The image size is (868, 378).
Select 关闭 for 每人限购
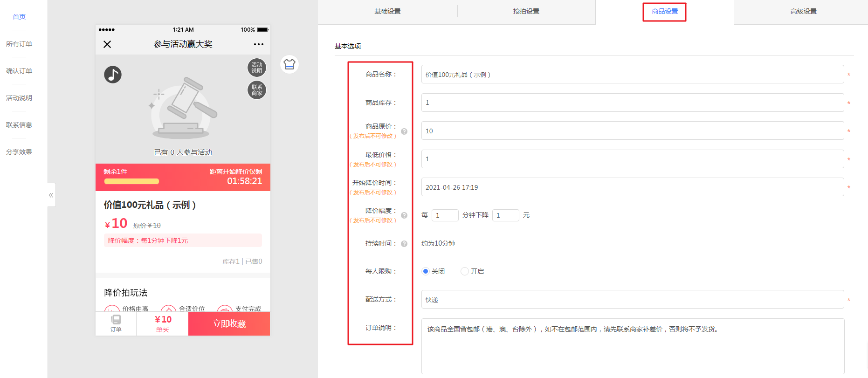(425, 271)
